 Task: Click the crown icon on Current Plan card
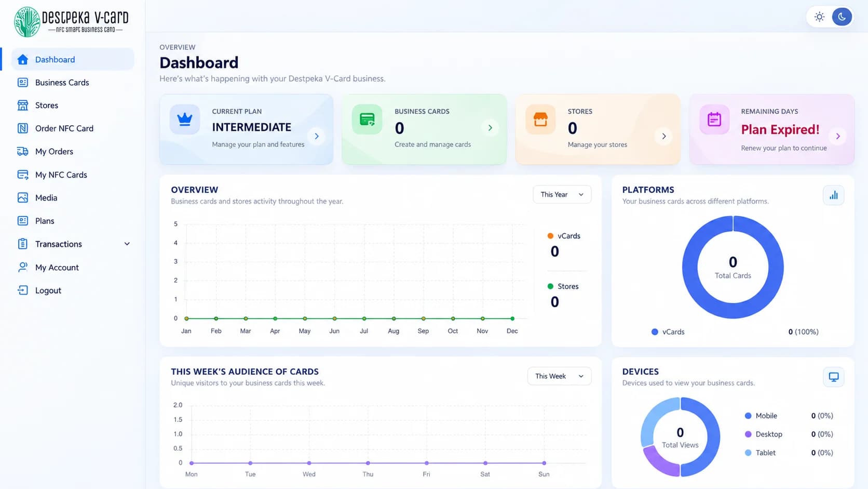pos(185,120)
